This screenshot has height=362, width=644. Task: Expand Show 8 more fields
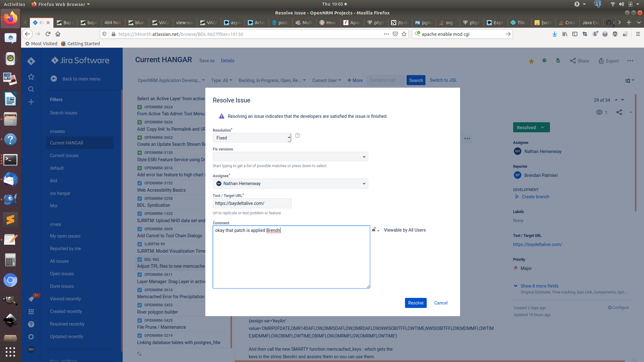(x=539, y=286)
